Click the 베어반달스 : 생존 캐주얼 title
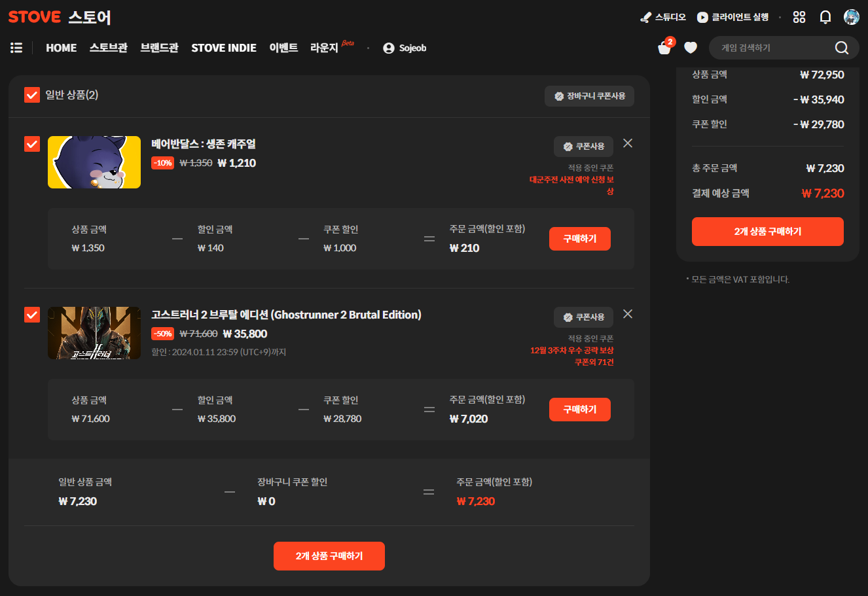The width and height of the screenshot is (868, 596). click(x=204, y=144)
